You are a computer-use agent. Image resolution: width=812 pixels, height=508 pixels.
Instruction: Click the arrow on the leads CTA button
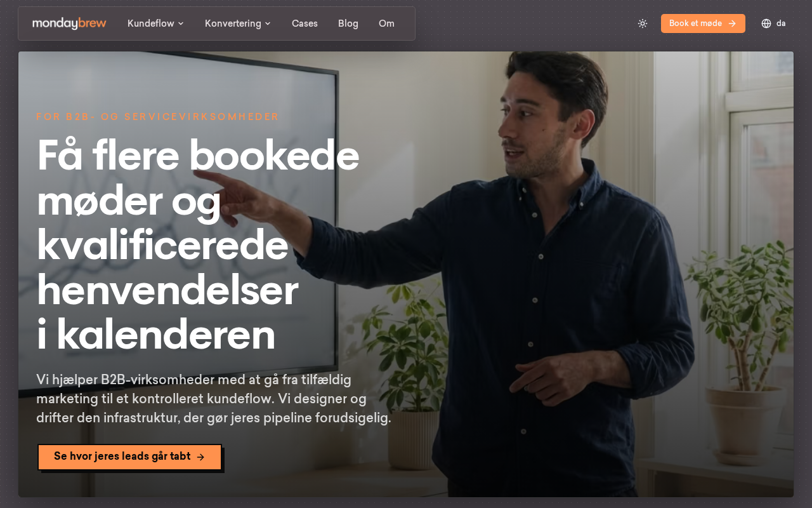point(200,457)
